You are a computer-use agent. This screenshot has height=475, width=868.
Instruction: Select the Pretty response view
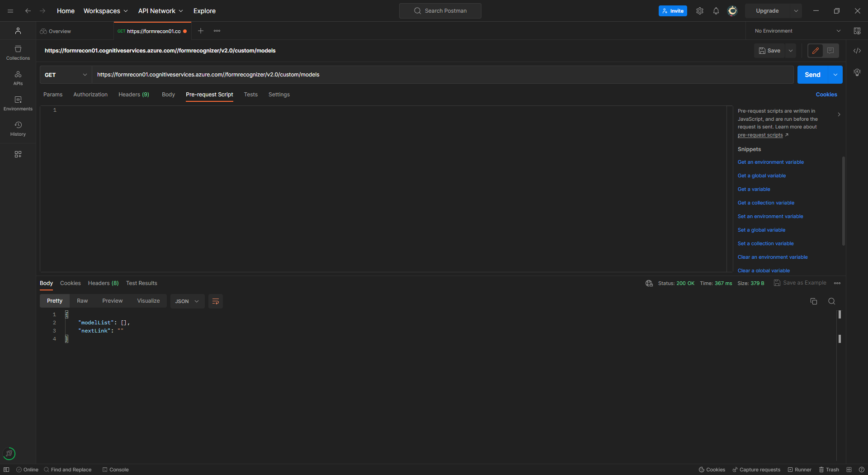55,301
